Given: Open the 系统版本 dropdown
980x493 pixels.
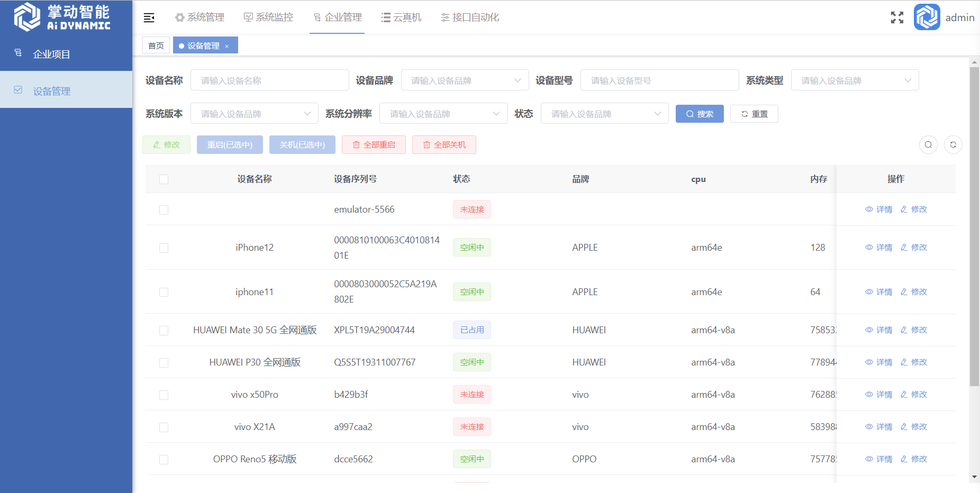Looking at the screenshot, I should point(255,114).
